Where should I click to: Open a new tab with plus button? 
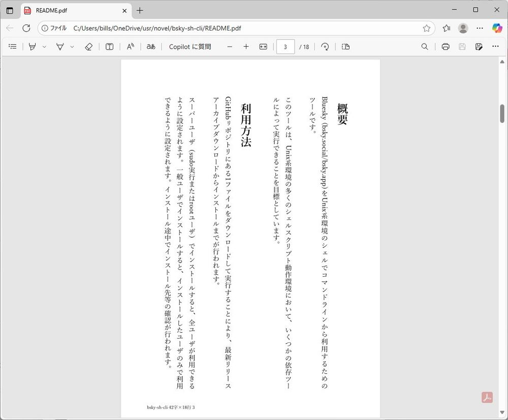coord(140,11)
